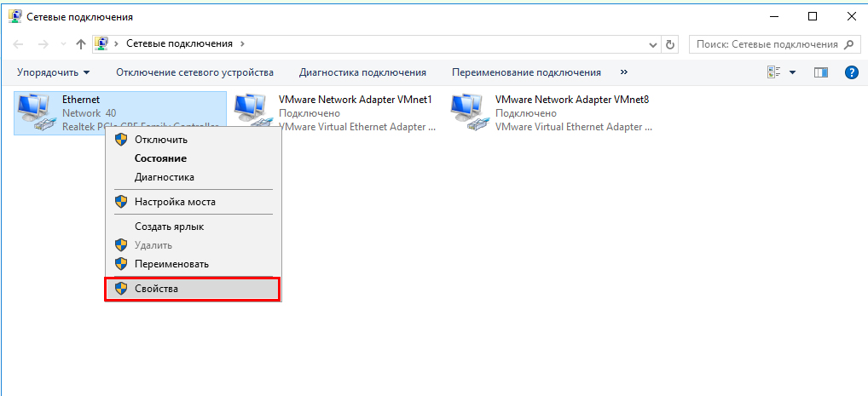Screen dimensions: 868x396
Task: Click Сетевые подключения breadcrumb in address bar
Action: click(x=179, y=43)
